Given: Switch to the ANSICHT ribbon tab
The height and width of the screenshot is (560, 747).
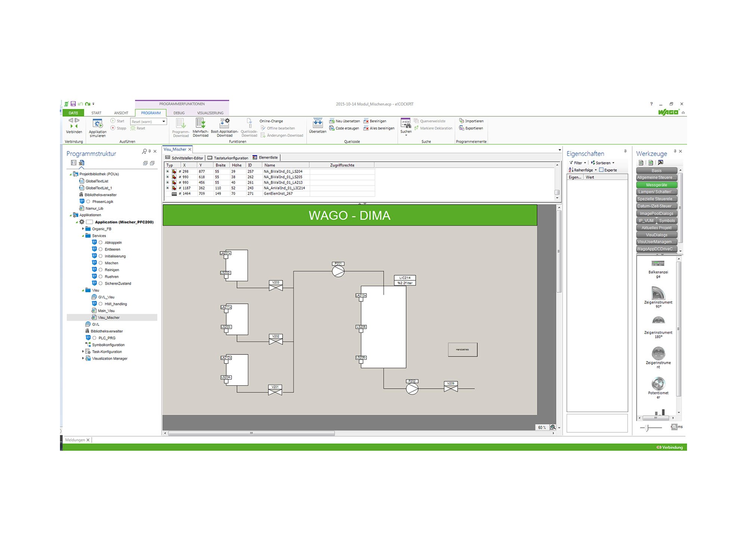Looking at the screenshot, I should point(121,113).
